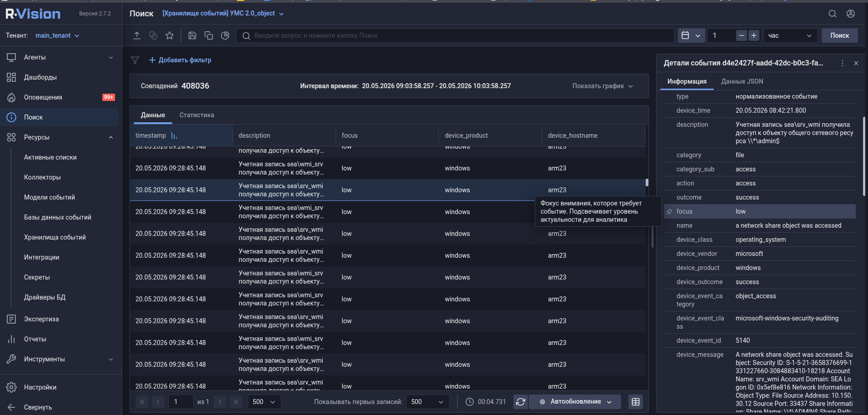Open Драйверы БД in the sidebar
The height and width of the screenshot is (415, 868).
point(45,297)
